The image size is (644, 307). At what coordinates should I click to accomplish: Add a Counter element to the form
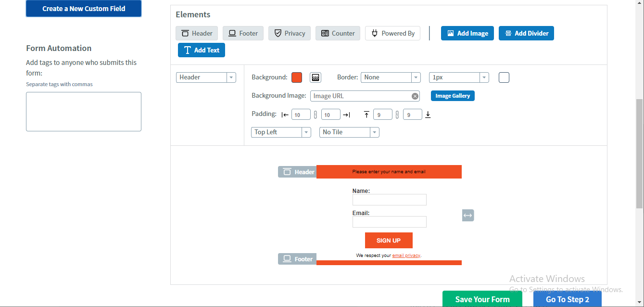click(338, 33)
